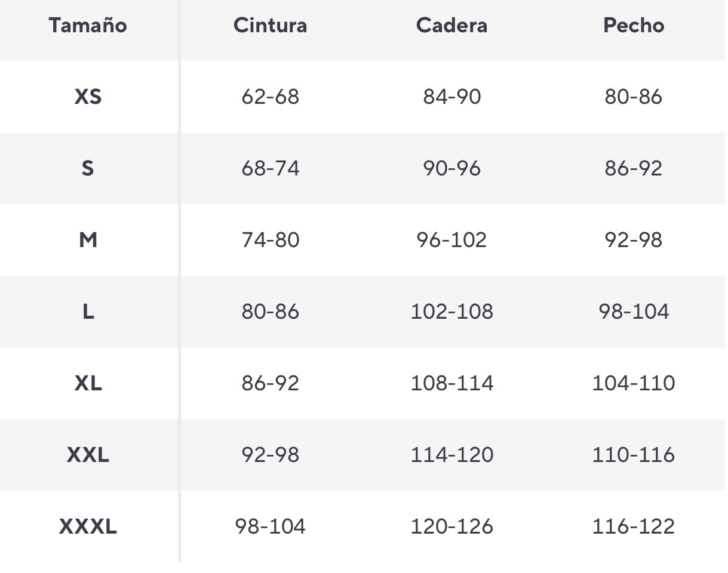This screenshot has height=573, width=728.
Task: Click the M size row label
Action: click(x=88, y=240)
